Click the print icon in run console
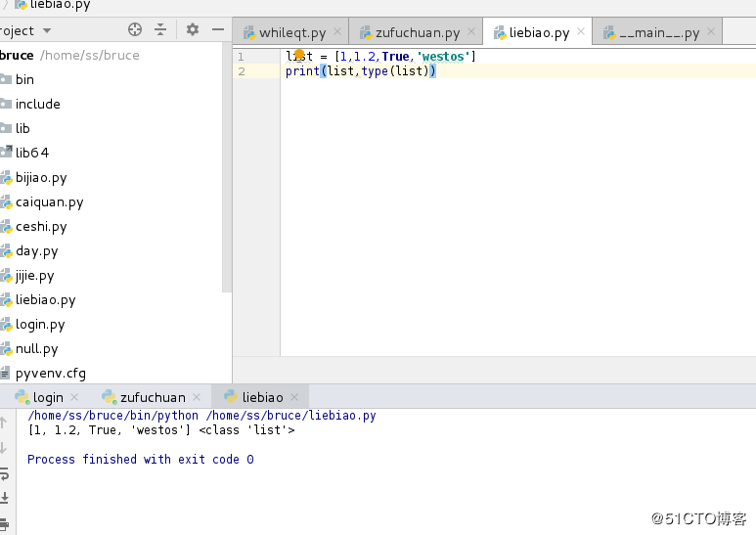 4,523
